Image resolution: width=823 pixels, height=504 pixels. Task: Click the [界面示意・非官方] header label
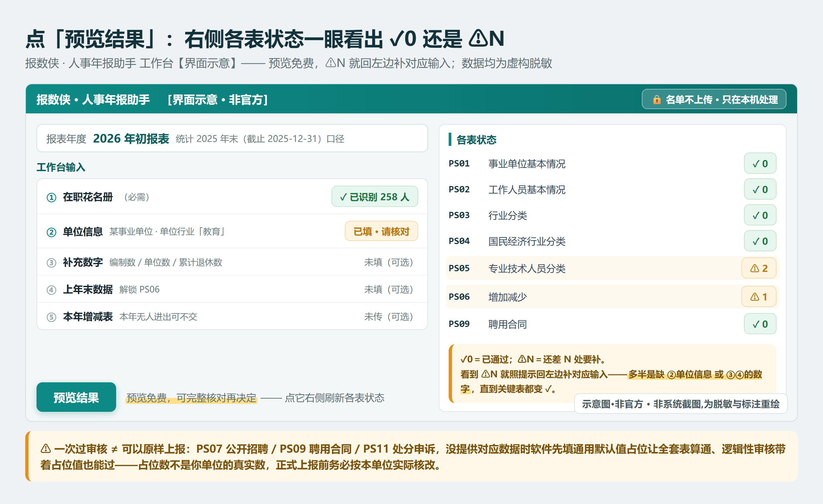point(217,99)
